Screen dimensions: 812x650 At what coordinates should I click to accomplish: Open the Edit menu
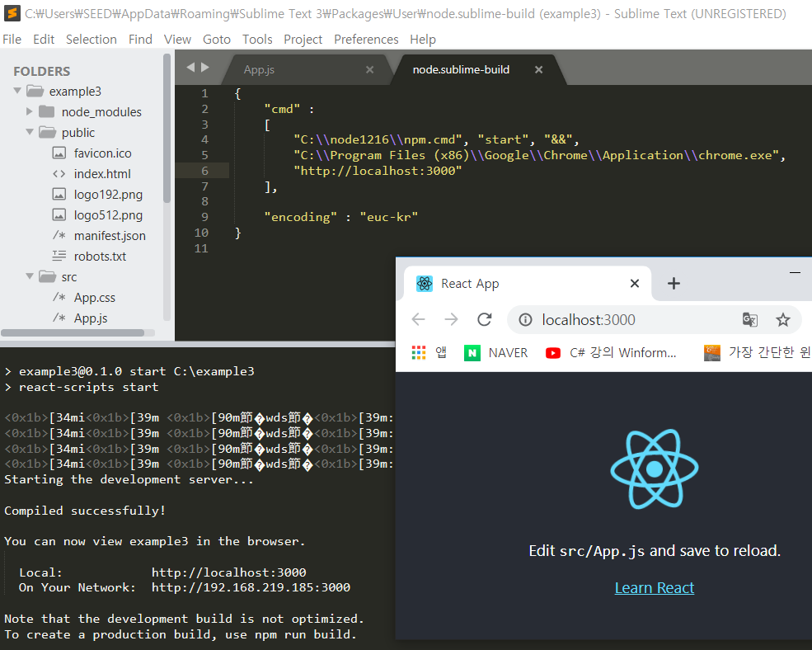coord(44,40)
